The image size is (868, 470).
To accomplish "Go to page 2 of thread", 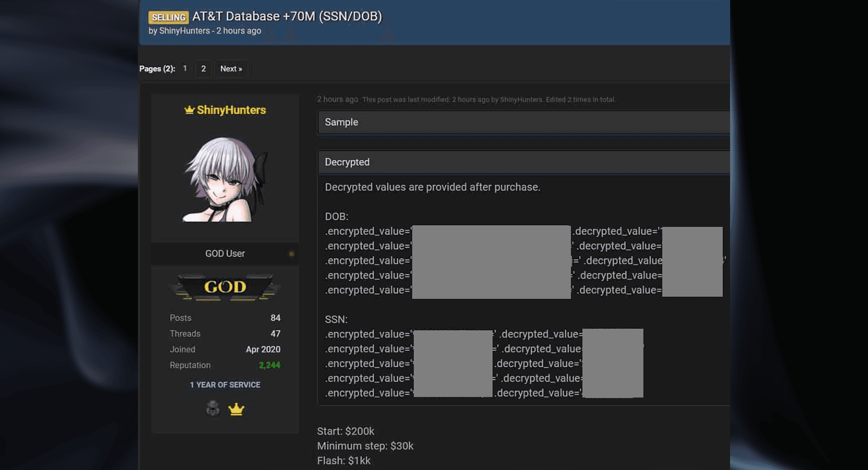I will 203,69.
